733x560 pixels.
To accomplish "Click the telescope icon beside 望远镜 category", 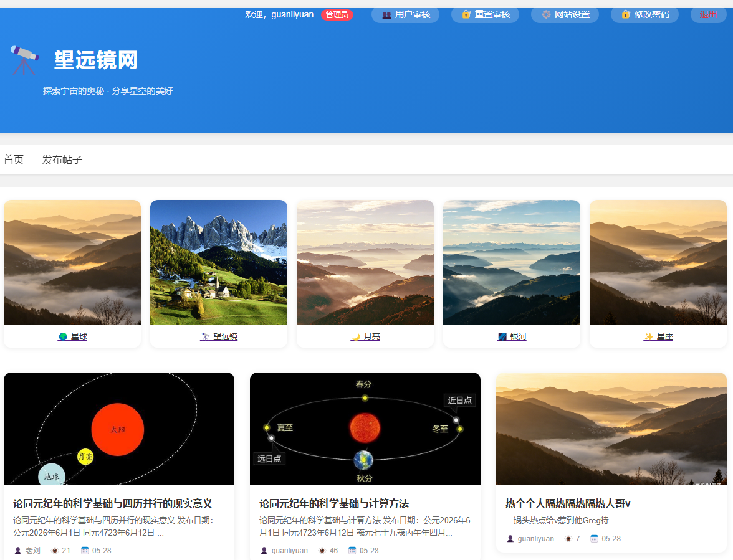I will coord(205,336).
